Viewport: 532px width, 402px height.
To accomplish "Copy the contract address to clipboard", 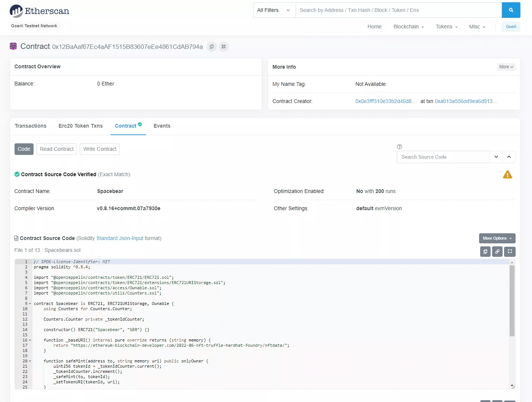I will (x=212, y=47).
